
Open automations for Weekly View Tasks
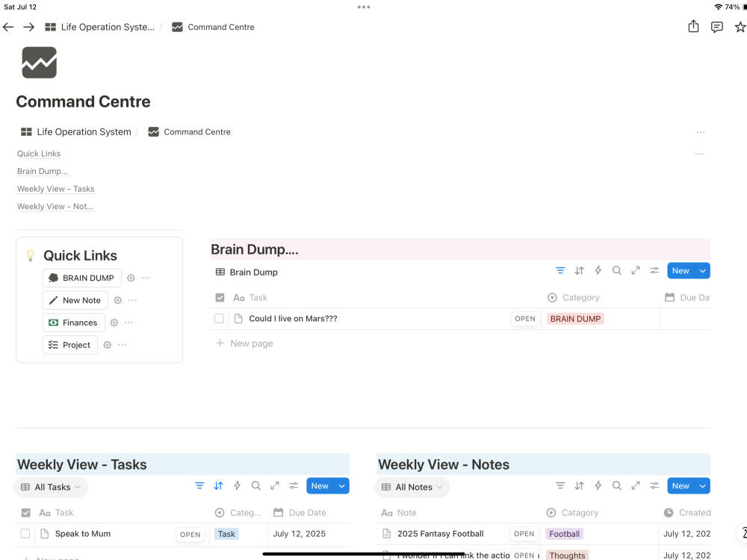click(x=238, y=486)
